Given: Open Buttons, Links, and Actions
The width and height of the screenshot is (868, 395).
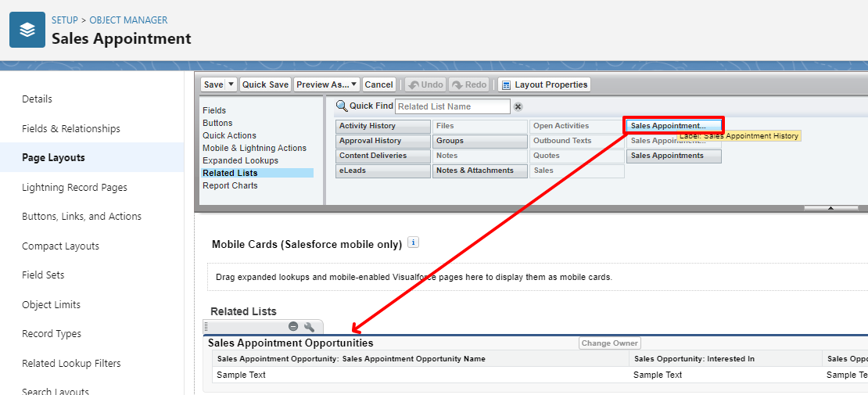Looking at the screenshot, I should coord(81,216).
